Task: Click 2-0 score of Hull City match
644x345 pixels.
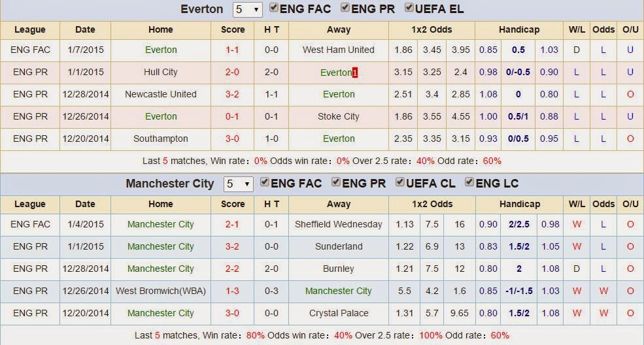Action: pos(233,72)
